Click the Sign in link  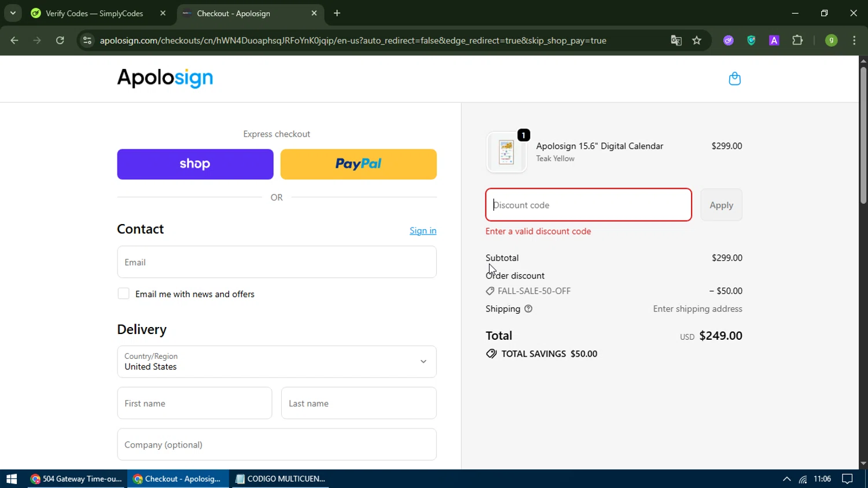(x=423, y=230)
